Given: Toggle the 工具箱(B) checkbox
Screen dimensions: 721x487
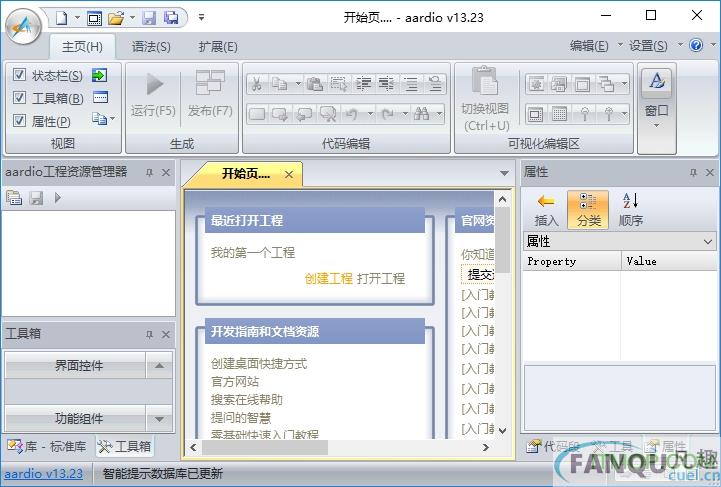Looking at the screenshot, I should 19,97.
